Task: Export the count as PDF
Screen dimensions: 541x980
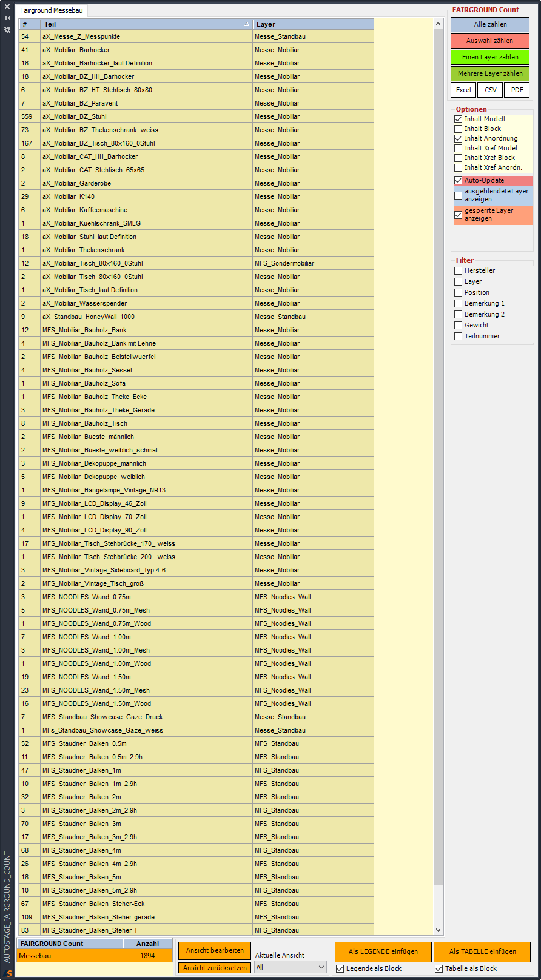Action: (x=517, y=90)
